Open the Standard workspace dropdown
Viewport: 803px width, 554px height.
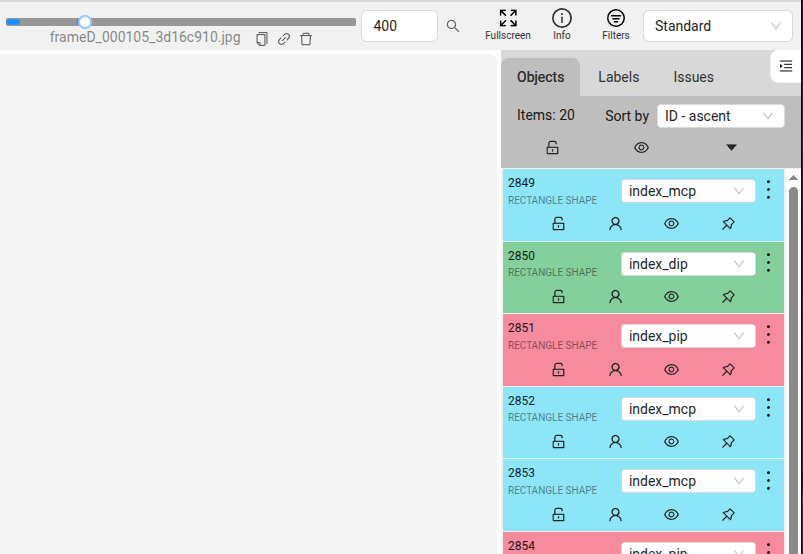[x=717, y=26]
